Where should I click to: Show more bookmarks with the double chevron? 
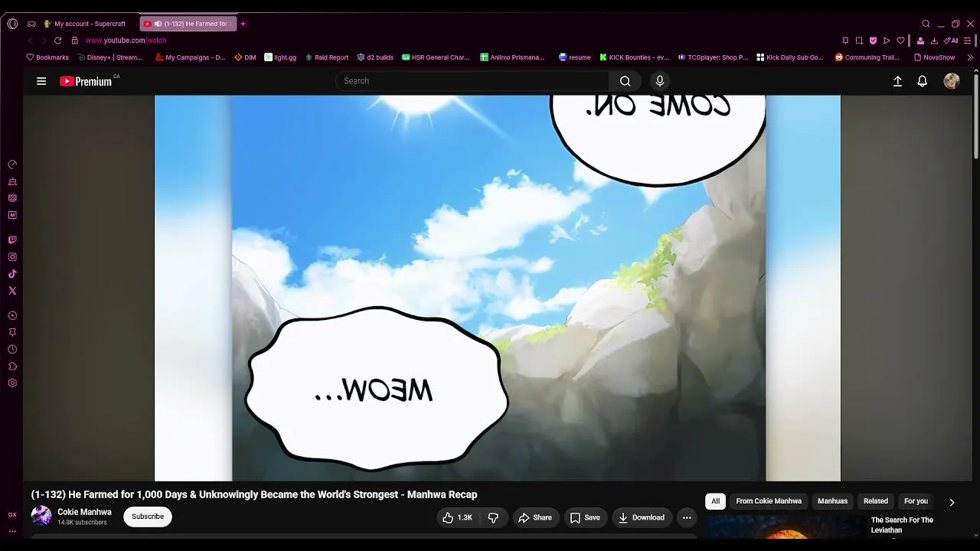point(970,57)
